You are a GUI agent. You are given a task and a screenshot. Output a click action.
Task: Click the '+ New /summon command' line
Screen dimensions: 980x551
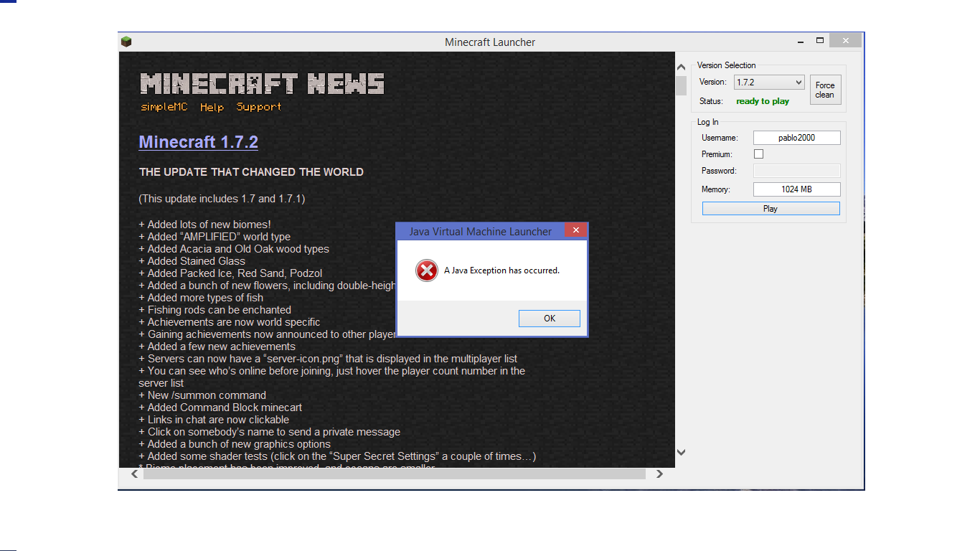(x=202, y=395)
